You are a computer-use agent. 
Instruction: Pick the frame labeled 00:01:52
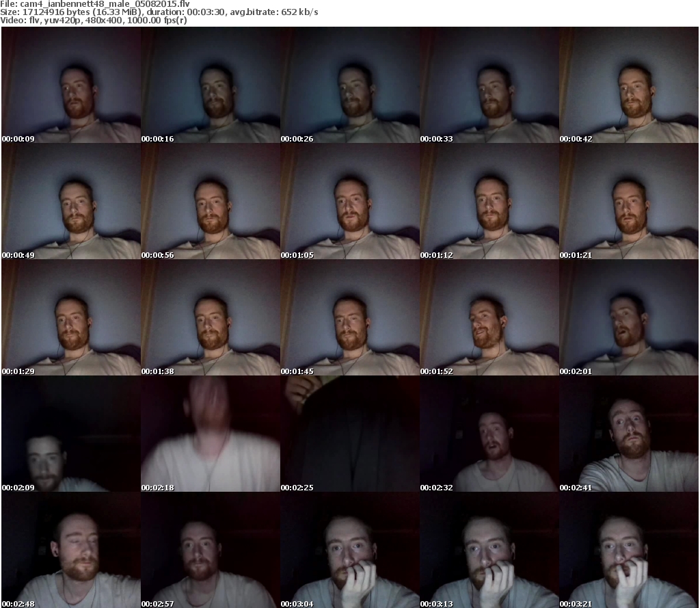(489, 317)
